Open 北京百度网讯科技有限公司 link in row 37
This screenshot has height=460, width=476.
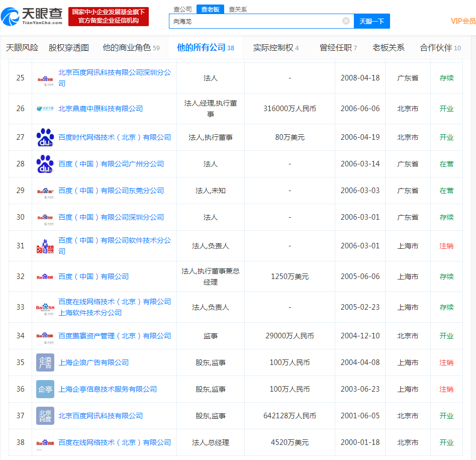tap(101, 416)
